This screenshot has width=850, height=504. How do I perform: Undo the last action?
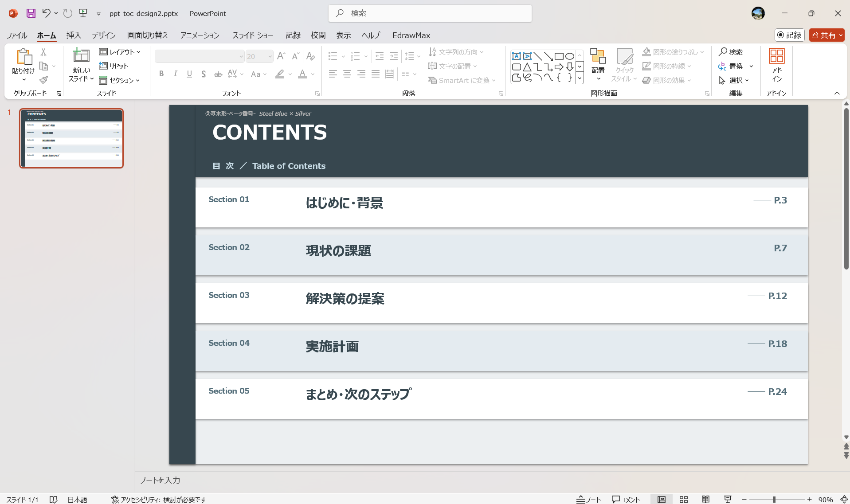pyautogui.click(x=46, y=13)
